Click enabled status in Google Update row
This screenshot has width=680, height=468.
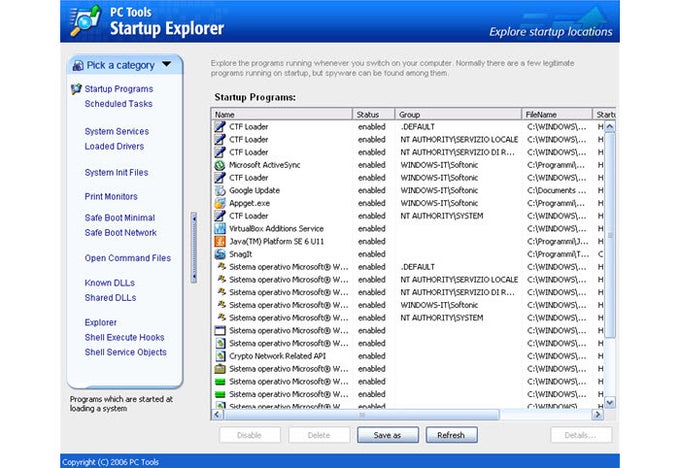coord(372,190)
